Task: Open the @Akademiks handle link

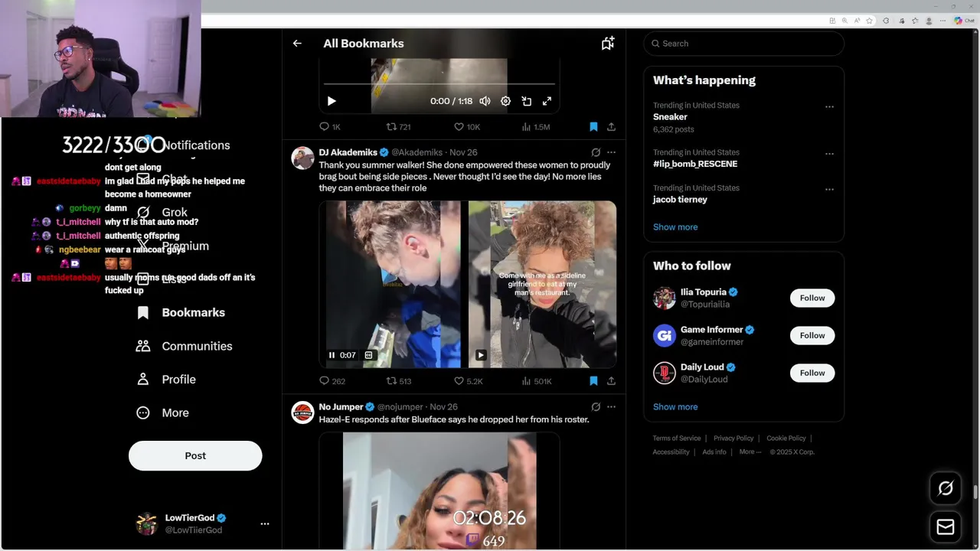Action: pos(417,152)
